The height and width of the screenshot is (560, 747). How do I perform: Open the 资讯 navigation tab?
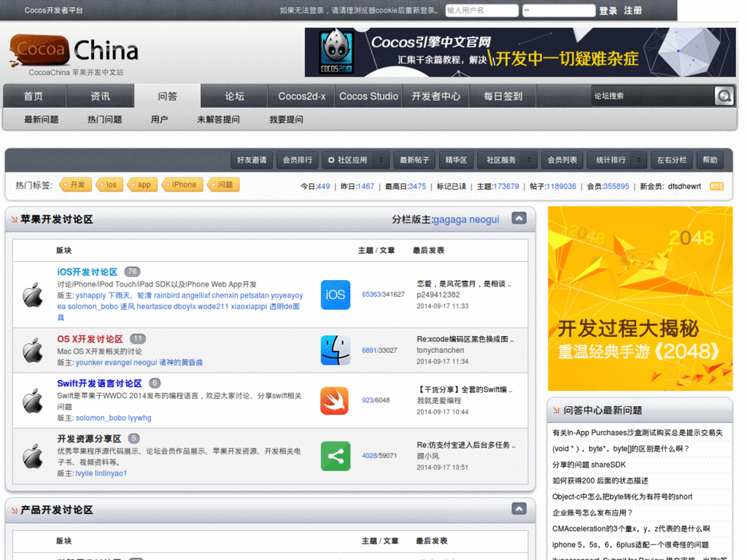100,96
